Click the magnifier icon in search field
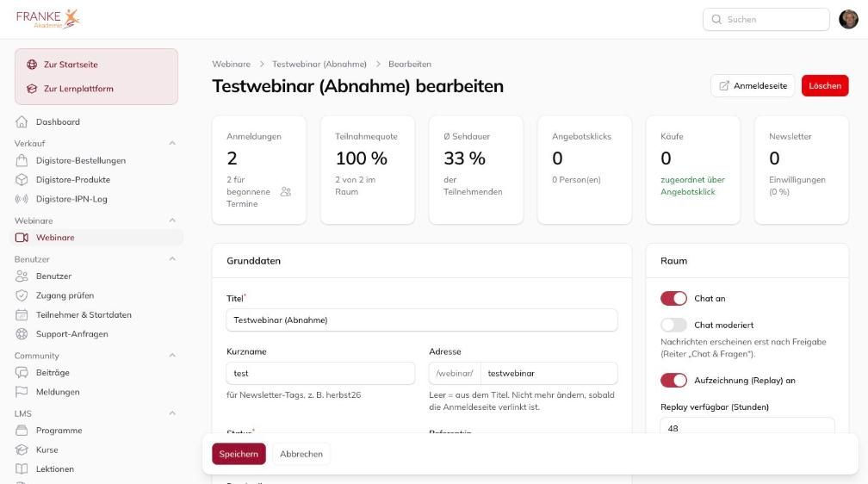This screenshot has width=868, height=484. (x=716, y=20)
